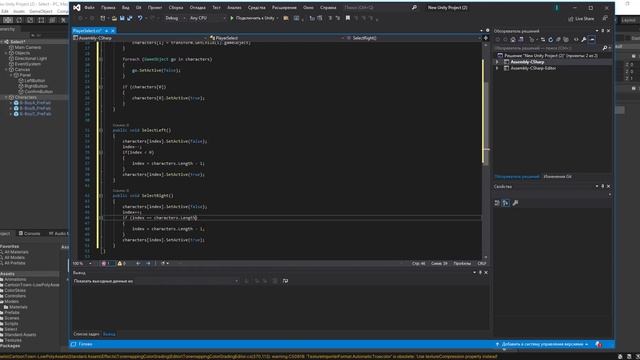Open the Файл menu in Visual Studio
This screenshot has height=360, width=640.
(x=89, y=7)
